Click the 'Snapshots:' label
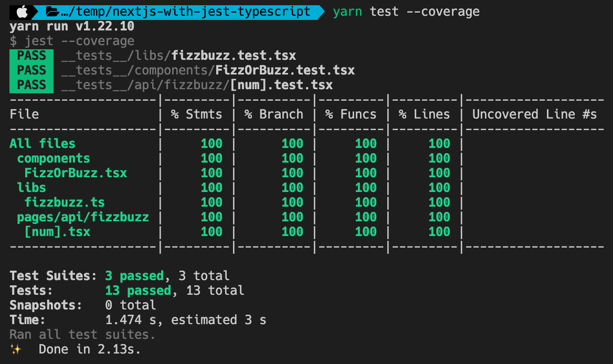Viewport: 613px width, 364px height. (46, 305)
